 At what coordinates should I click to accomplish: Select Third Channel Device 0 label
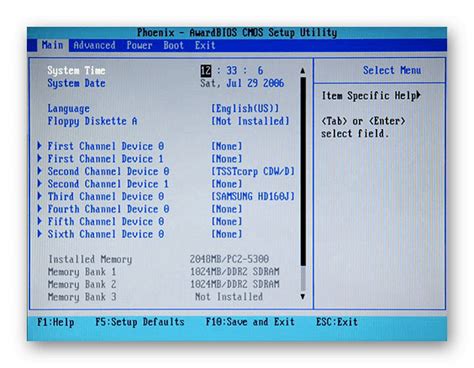(106, 196)
